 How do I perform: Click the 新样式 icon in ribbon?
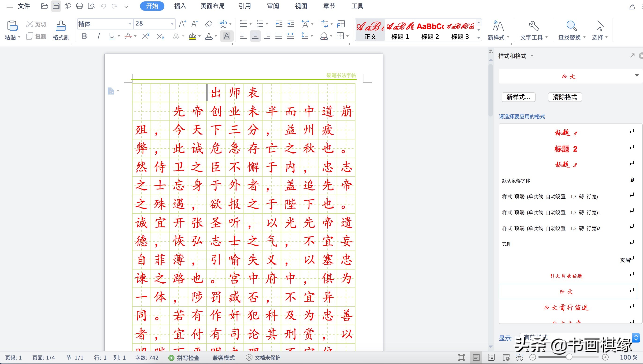[498, 30]
